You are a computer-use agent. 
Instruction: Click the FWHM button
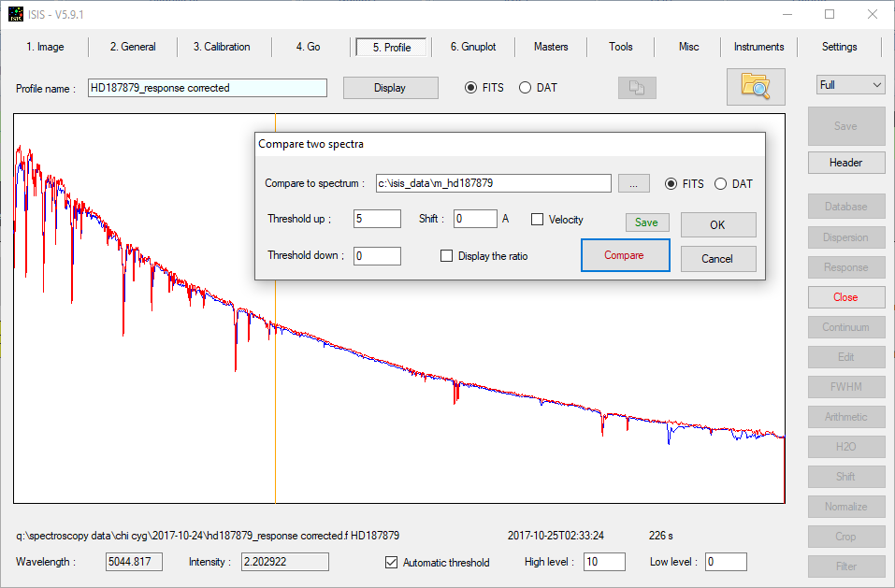[x=846, y=387]
